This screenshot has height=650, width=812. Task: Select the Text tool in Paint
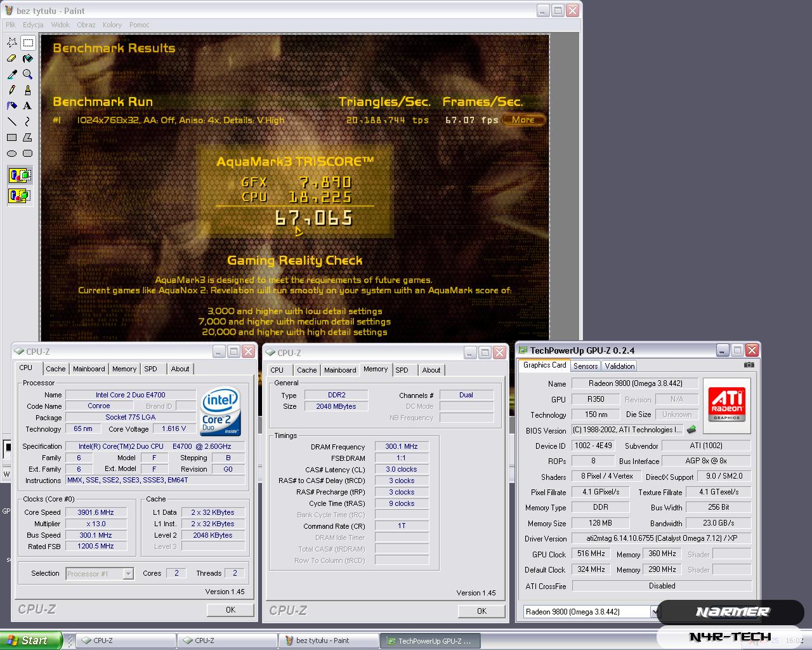(28, 106)
